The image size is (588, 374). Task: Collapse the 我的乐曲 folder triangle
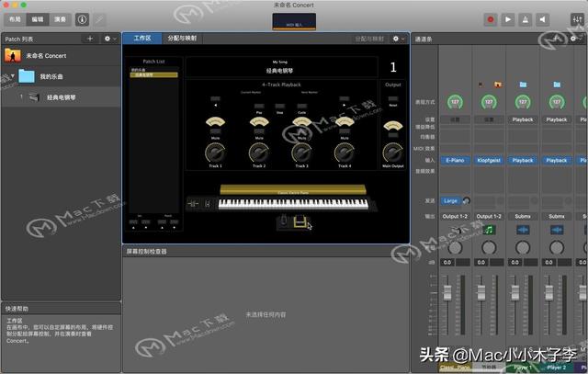(12, 76)
